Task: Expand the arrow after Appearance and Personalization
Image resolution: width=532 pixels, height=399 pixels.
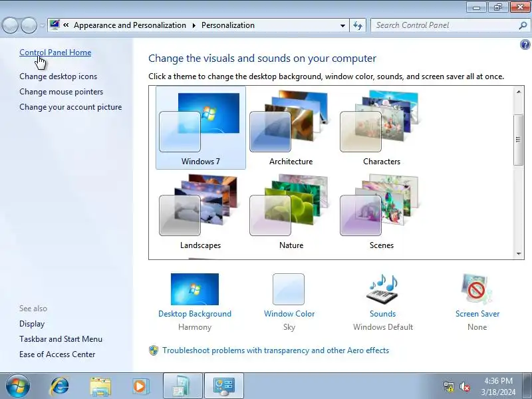Action: (194, 25)
